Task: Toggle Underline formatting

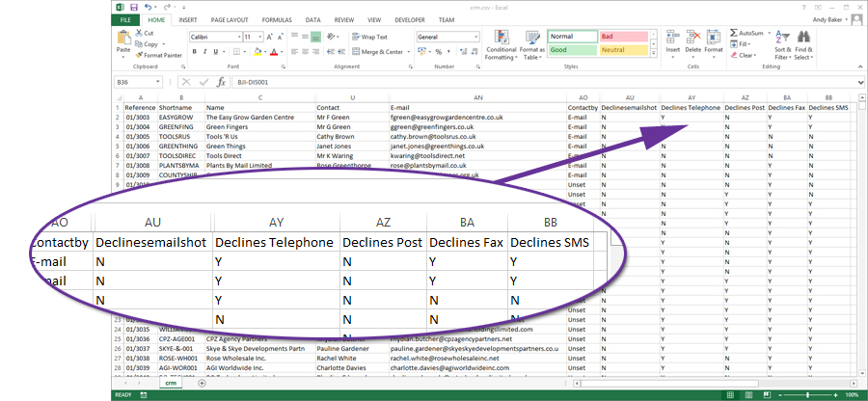Action: pos(215,52)
